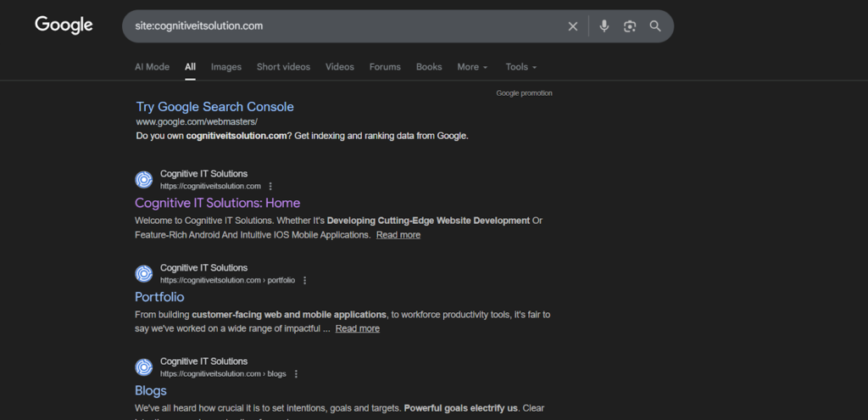
Task: Expand the More search filters dropdown
Action: pos(472,67)
